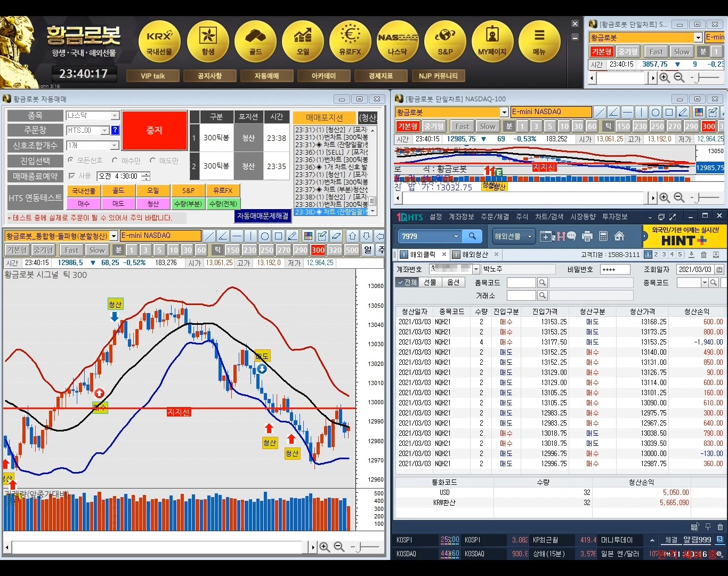Click the pink 매수 test button

tap(84, 204)
